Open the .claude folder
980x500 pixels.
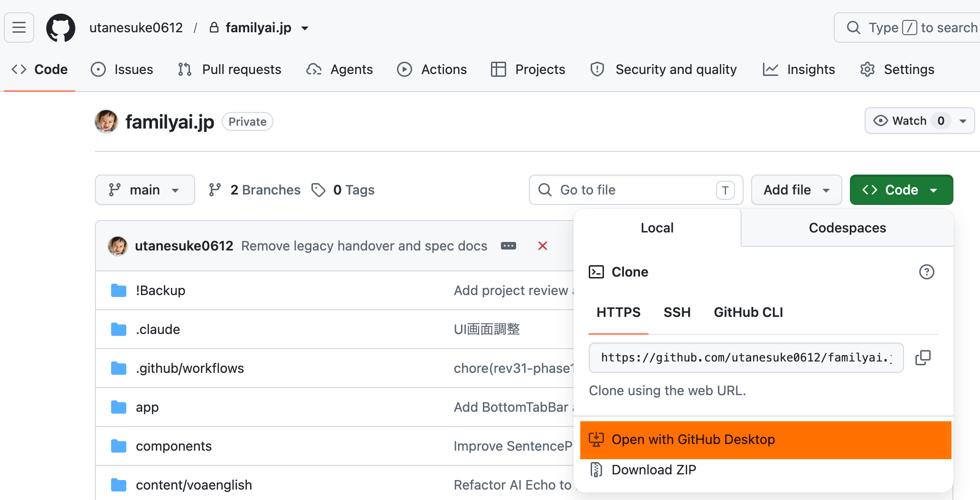pos(158,329)
